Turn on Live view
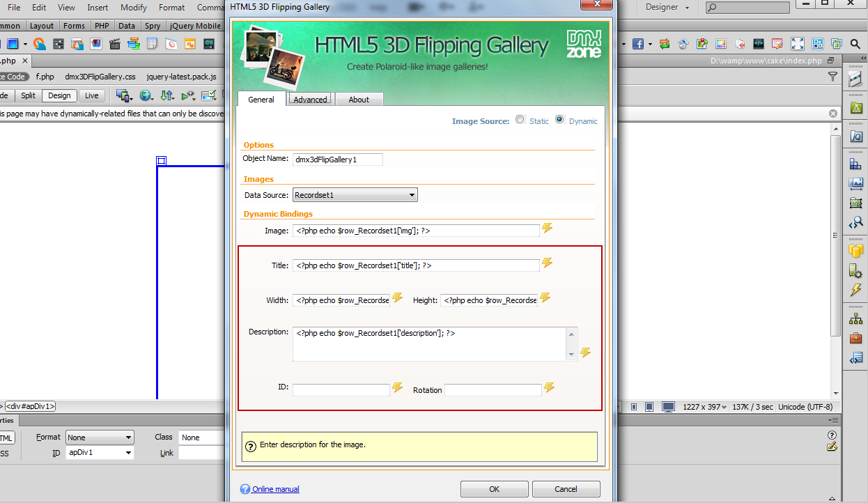The image size is (868, 503). pos(91,95)
